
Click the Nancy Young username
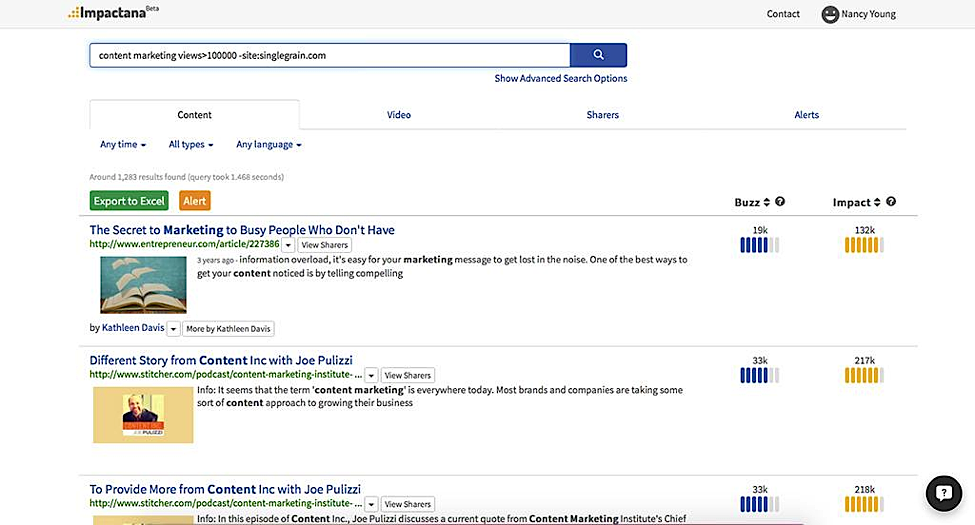click(x=868, y=14)
